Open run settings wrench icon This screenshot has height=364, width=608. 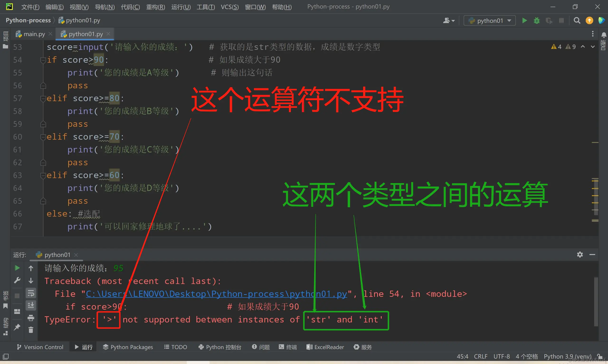17,280
